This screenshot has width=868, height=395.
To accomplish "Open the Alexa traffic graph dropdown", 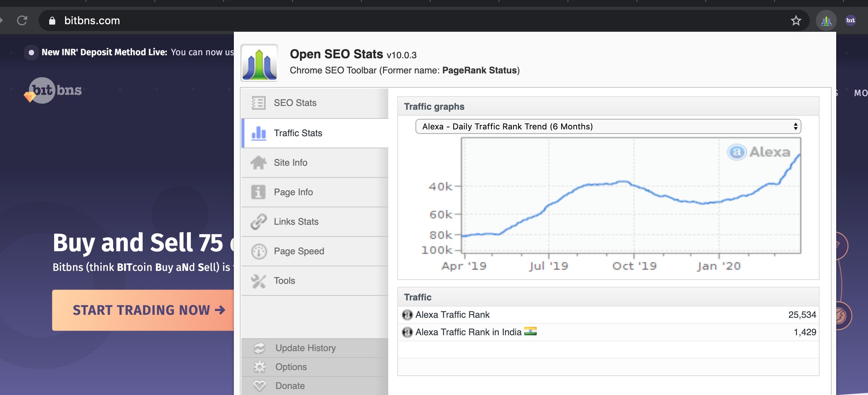I will (x=608, y=126).
